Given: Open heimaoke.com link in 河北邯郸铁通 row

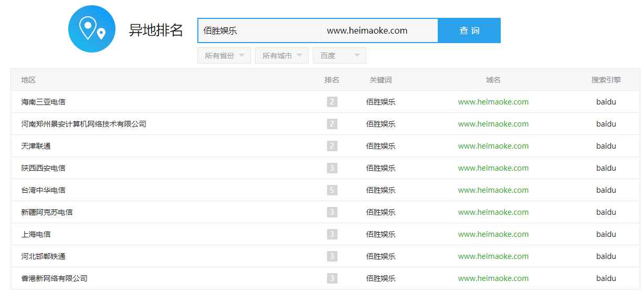Looking at the screenshot, I should click(493, 256).
